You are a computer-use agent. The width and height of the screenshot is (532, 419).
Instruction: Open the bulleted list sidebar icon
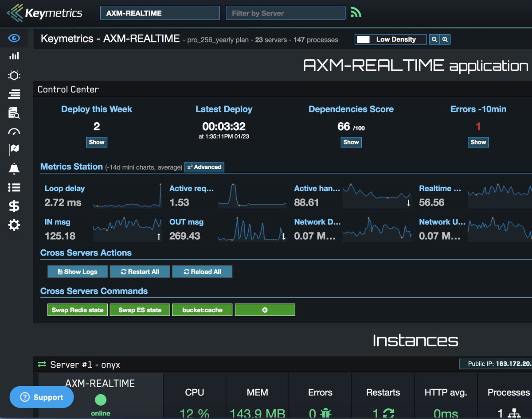pos(14,188)
